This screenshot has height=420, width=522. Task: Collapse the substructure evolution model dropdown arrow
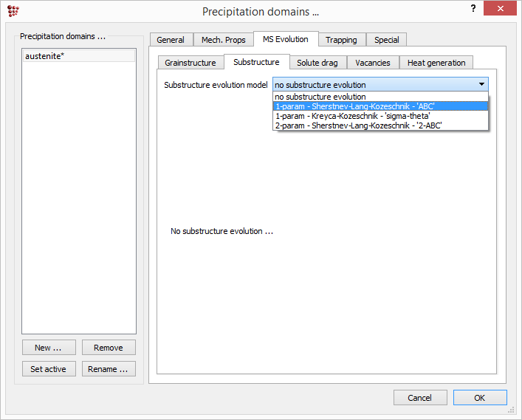click(481, 85)
